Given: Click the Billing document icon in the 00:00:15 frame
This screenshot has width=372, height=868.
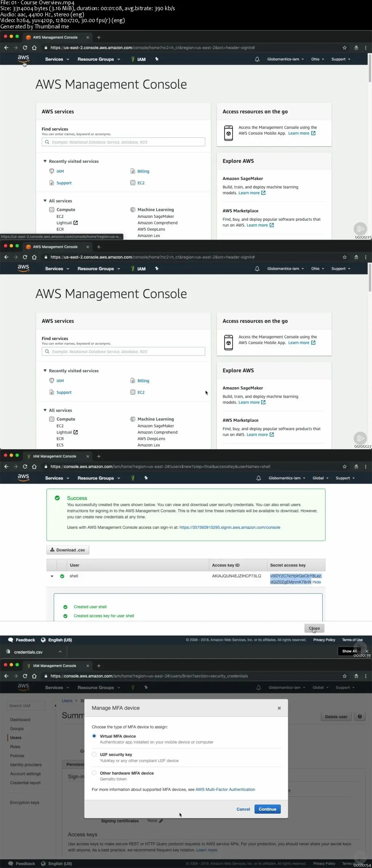Looking at the screenshot, I should [133, 171].
